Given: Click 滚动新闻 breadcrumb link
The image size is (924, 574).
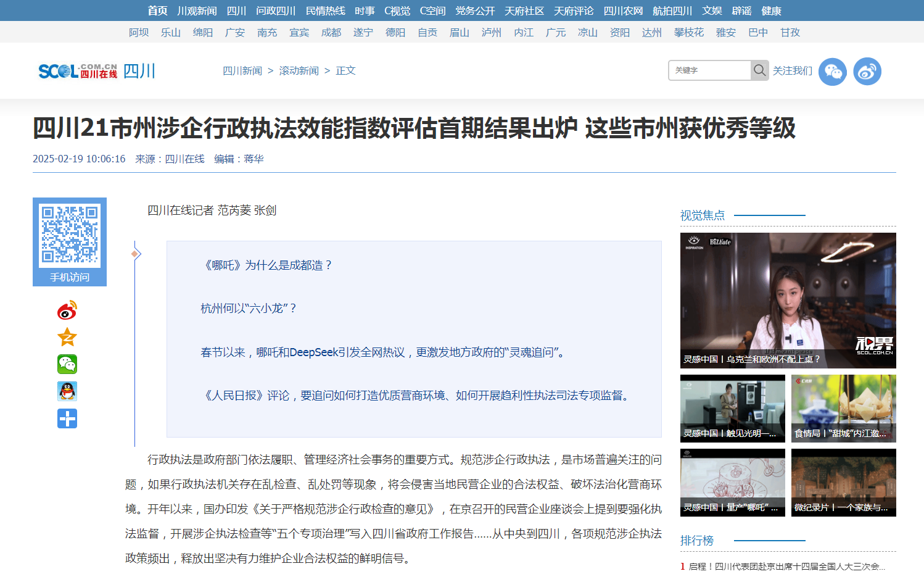Looking at the screenshot, I should [299, 70].
